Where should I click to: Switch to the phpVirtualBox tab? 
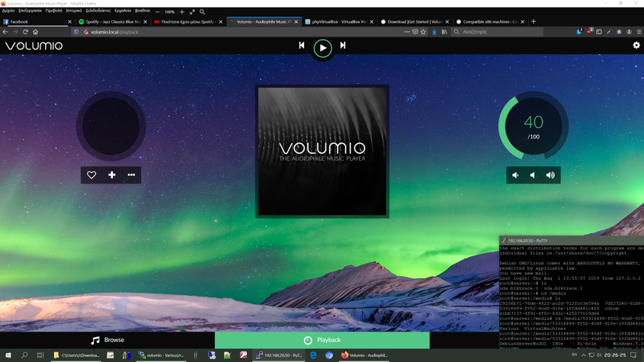[x=339, y=21]
